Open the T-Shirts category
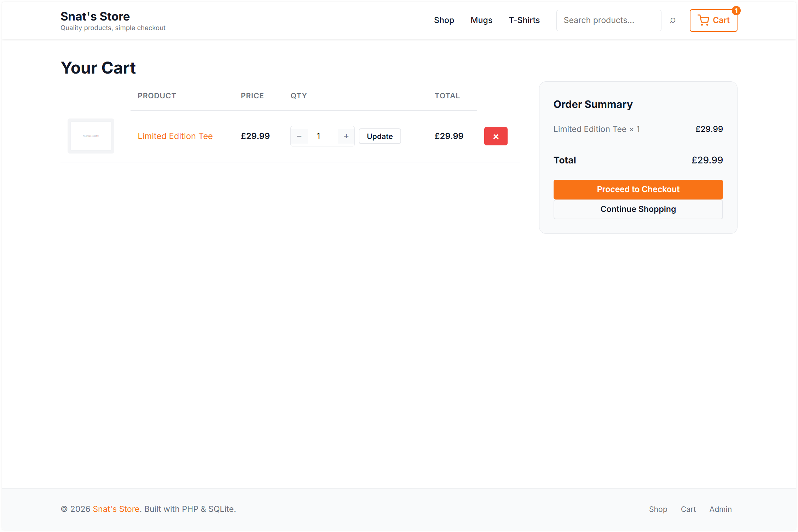The width and height of the screenshot is (798, 532). pyautogui.click(x=524, y=20)
